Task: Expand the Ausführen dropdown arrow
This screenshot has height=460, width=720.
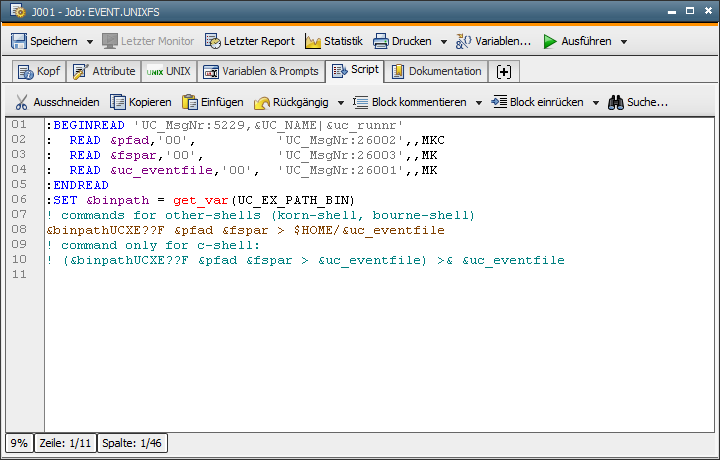Action: tap(624, 42)
